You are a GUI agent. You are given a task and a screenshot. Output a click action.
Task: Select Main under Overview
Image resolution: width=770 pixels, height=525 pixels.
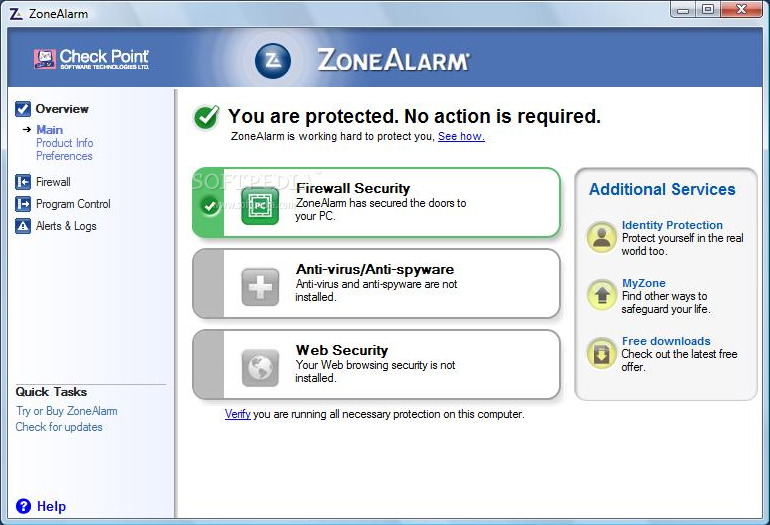click(x=50, y=130)
